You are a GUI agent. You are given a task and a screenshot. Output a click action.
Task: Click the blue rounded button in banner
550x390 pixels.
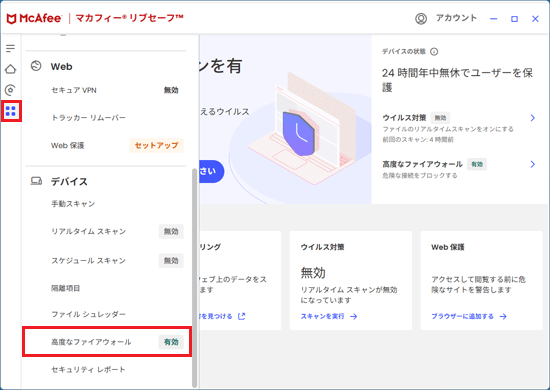pos(212,171)
